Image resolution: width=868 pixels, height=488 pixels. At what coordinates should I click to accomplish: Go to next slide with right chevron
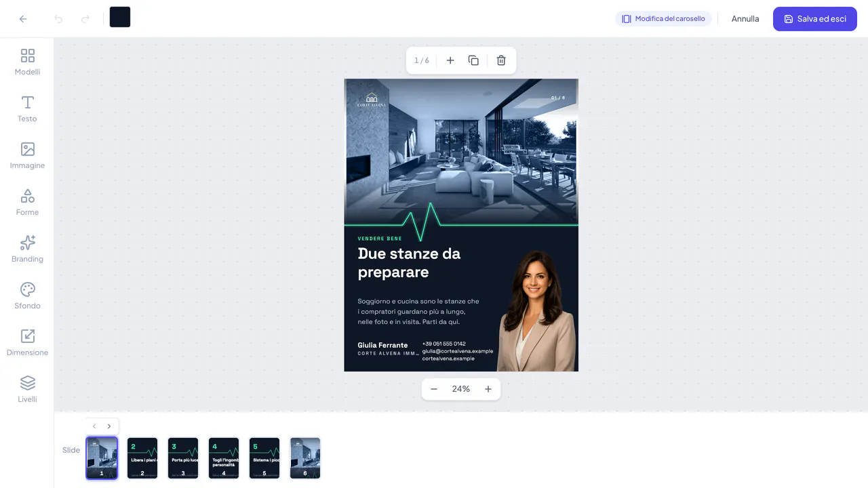point(109,426)
